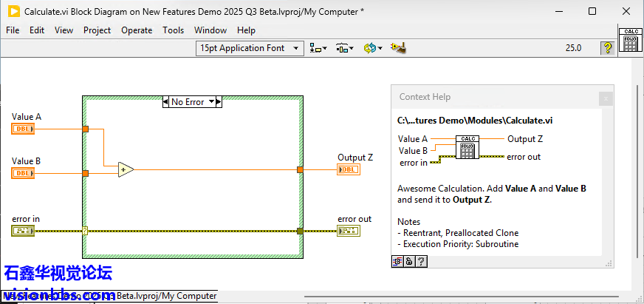
Task: Open the Project menu
Action: tap(97, 30)
